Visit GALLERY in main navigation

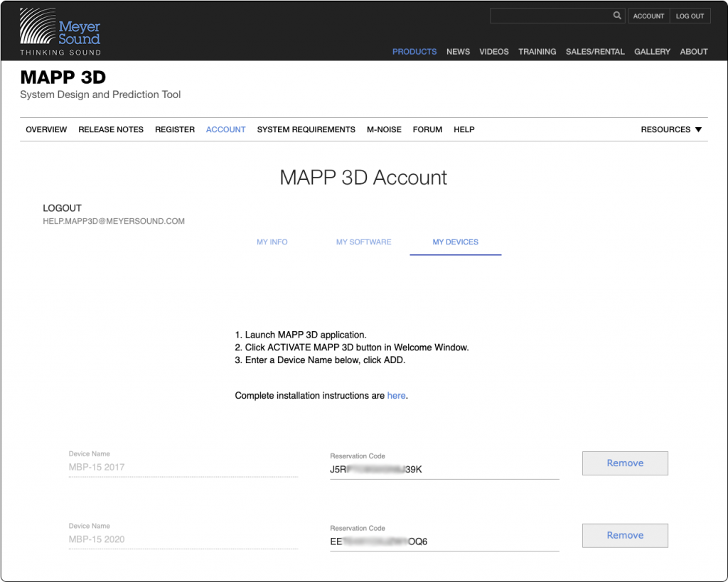652,51
